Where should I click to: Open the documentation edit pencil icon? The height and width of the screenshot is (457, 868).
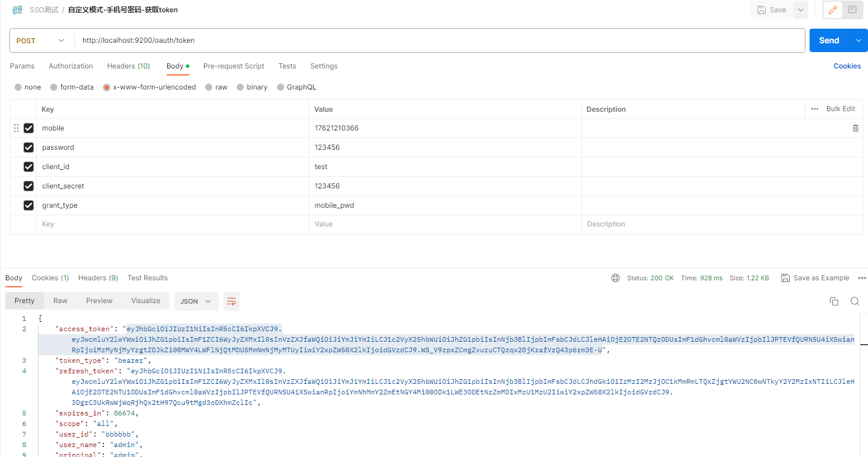pyautogui.click(x=832, y=10)
